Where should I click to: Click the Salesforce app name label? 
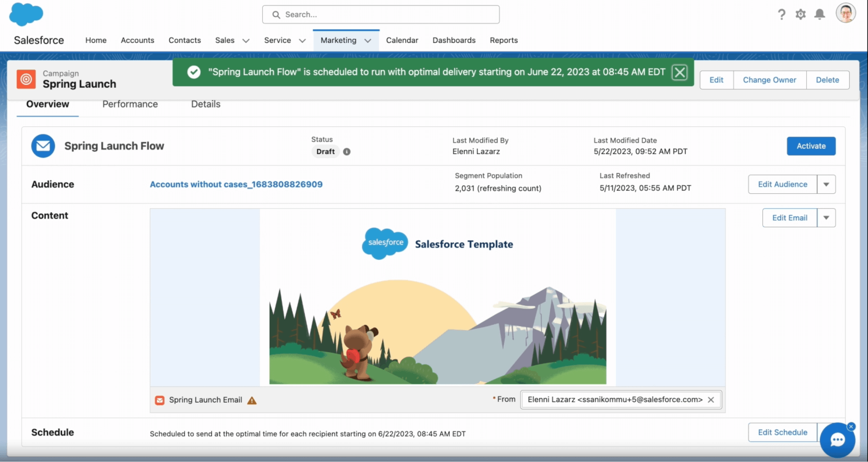39,41
